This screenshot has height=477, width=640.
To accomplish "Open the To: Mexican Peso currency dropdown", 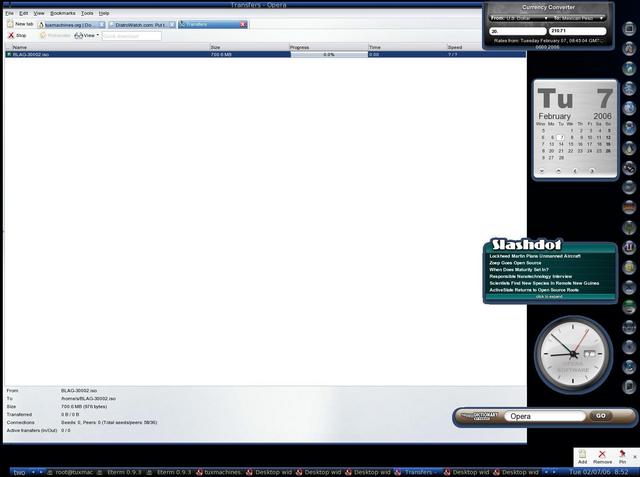I will pos(578,18).
